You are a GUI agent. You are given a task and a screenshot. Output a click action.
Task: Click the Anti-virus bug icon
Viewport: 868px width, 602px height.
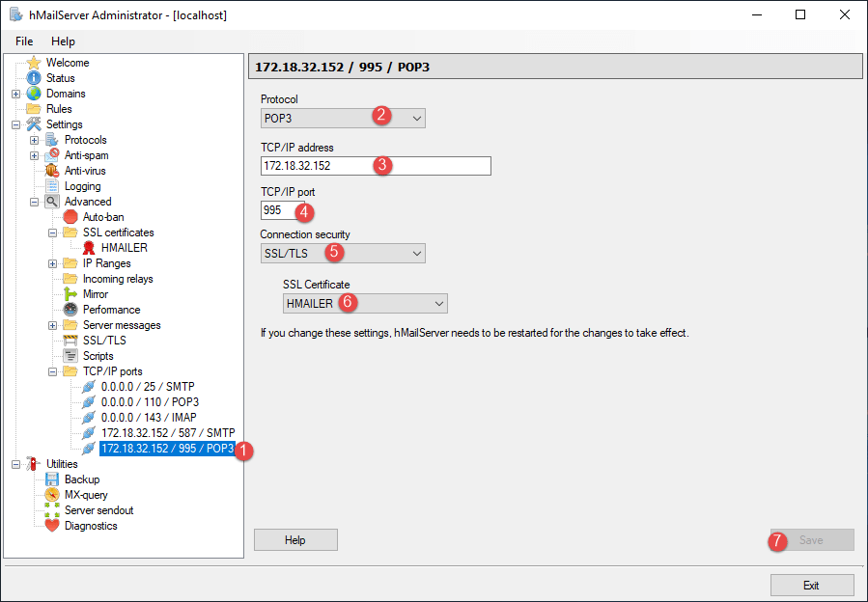click(52, 171)
